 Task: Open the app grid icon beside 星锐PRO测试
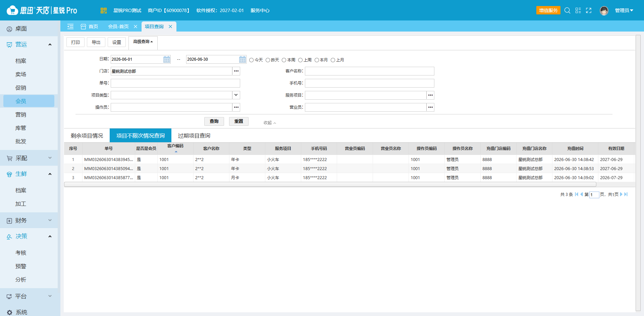pyautogui.click(x=103, y=10)
